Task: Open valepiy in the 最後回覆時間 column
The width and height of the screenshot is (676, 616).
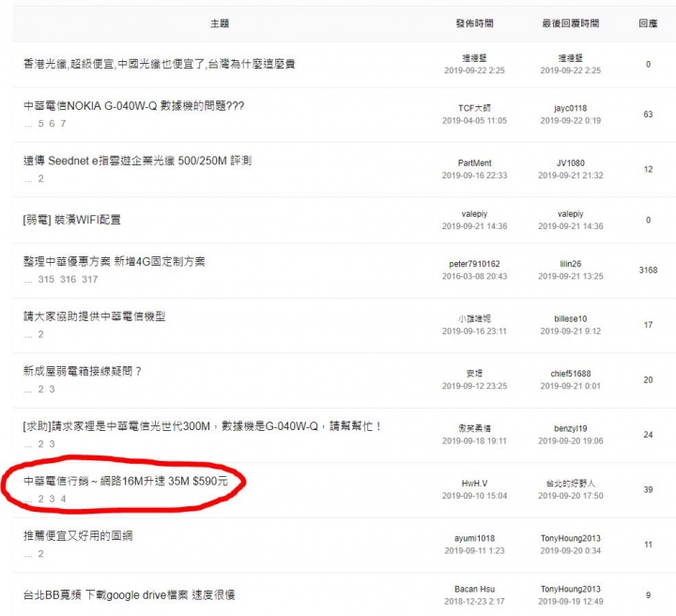Action: (x=571, y=214)
